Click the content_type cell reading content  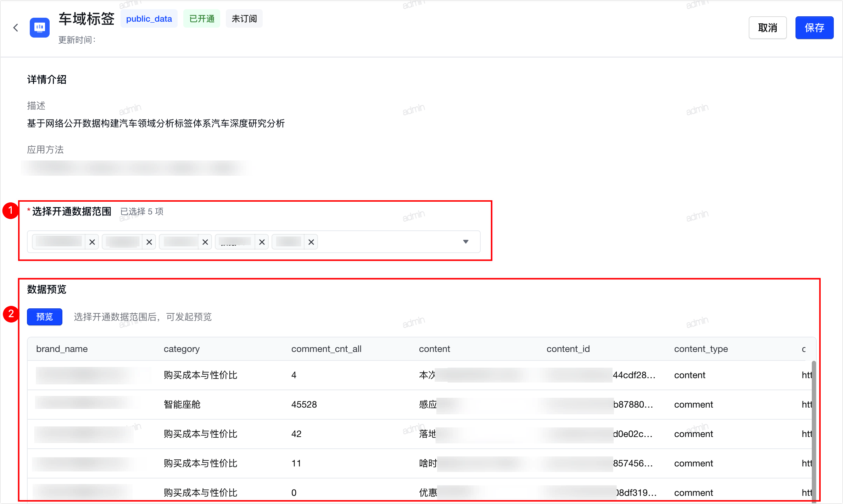tap(690, 375)
